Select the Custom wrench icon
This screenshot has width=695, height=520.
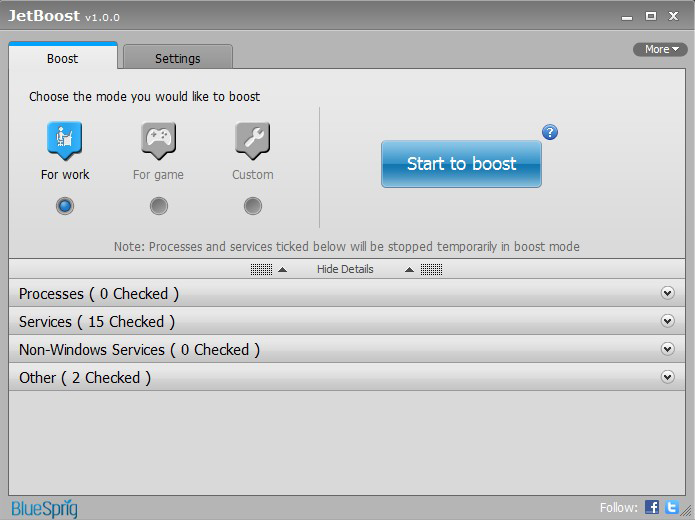pyautogui.click(x=253, y=140)
